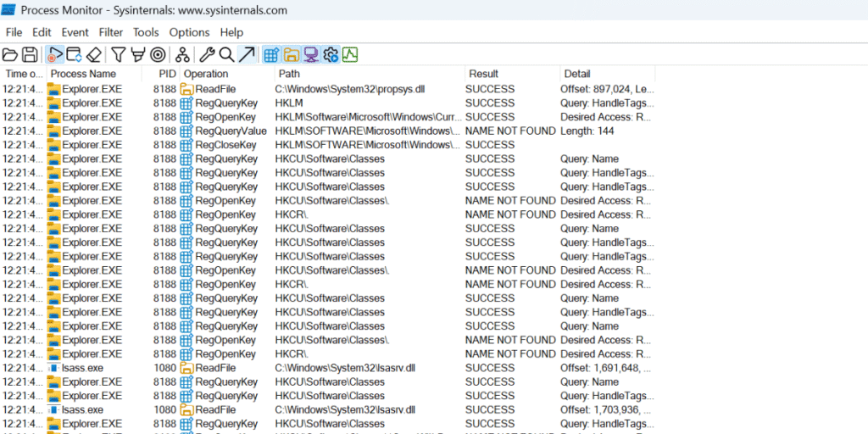Viewport: 868px width, 434px height.
Task: Sort by the Operation column header
Action: pyautogui.click(x=227, y=74)
